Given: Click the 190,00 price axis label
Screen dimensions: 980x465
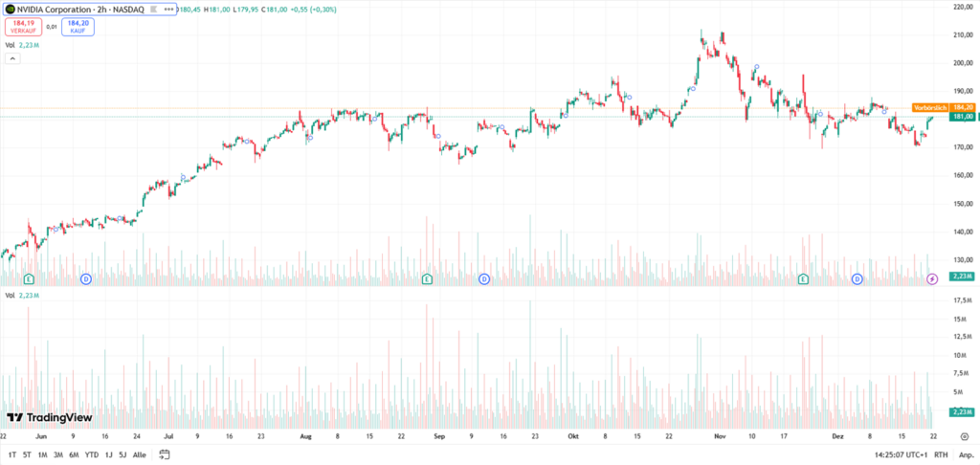Looking at the screenshot, I should coord(963,91).
